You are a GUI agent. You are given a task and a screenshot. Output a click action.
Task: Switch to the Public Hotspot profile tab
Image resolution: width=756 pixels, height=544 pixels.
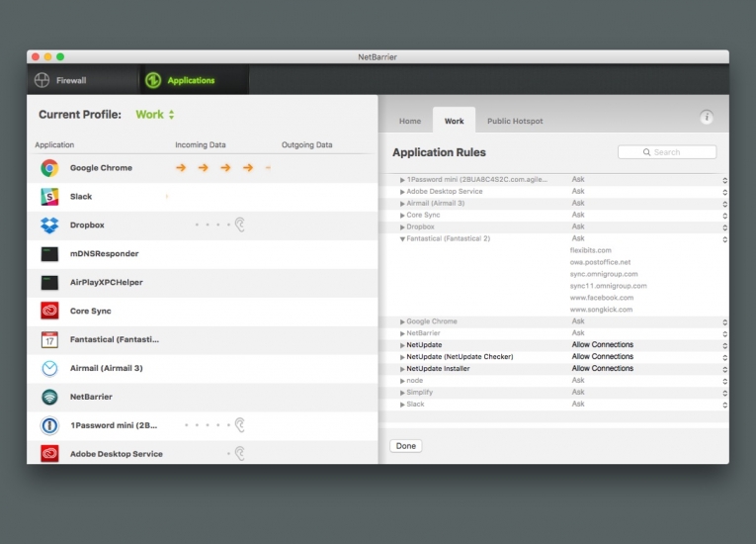[x=514, y=121]
